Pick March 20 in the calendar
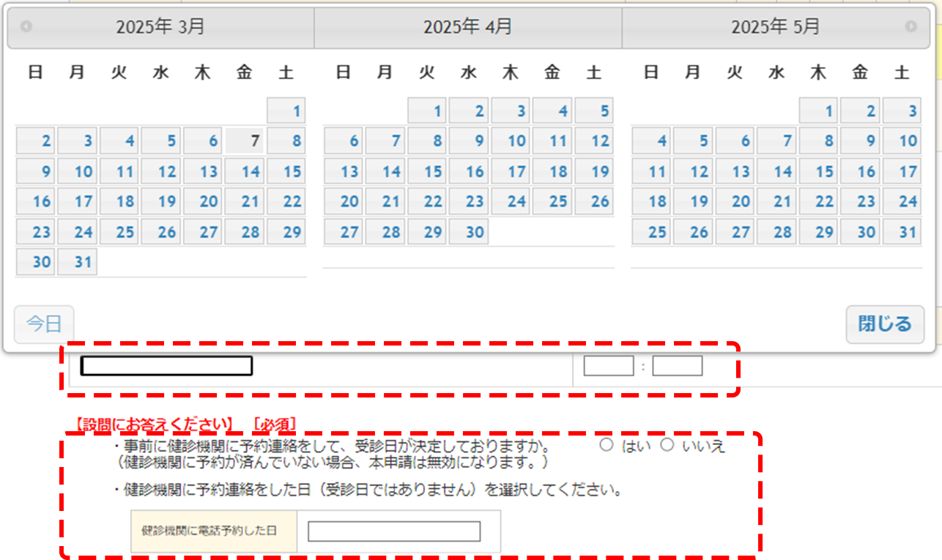This screenshot has width=942, height=560. pyautogui.click(x=203, y=201)
